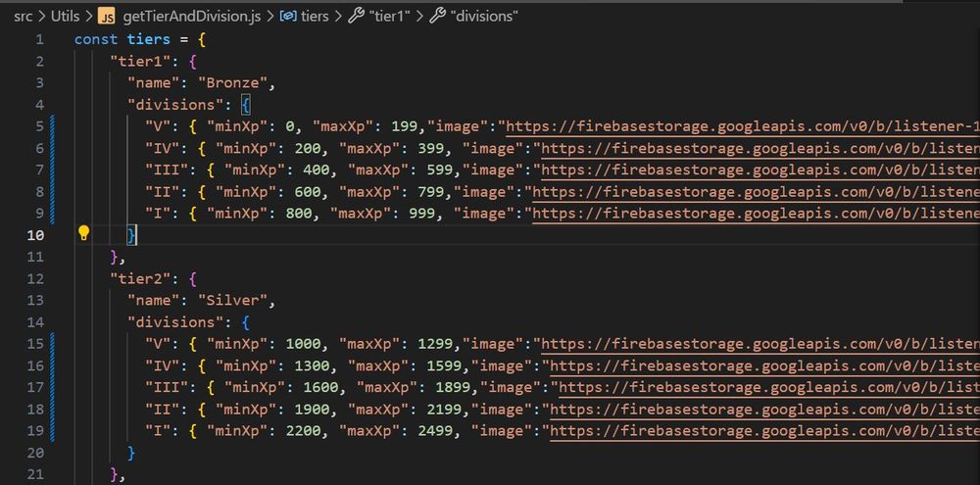Open firebase image link on line 19
The image size is (980, 485).
click(x=764, y=431)
